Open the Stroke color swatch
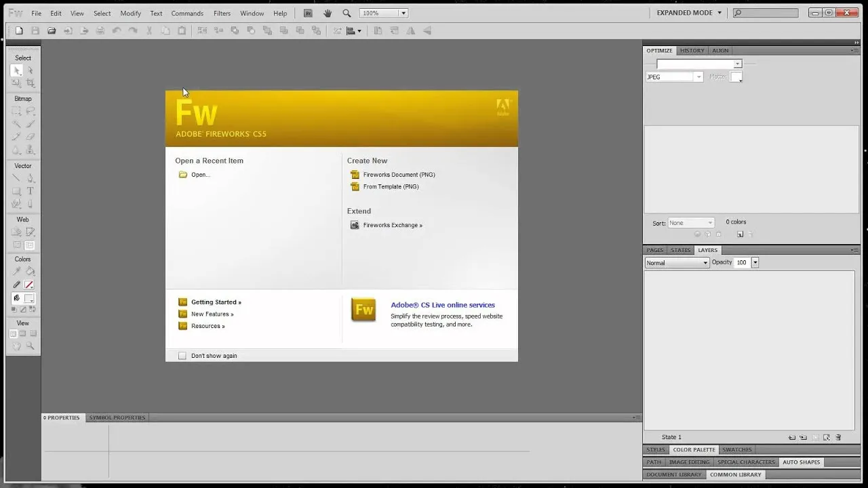Screen dimensions: 868x488 click(x=29, y=285)
